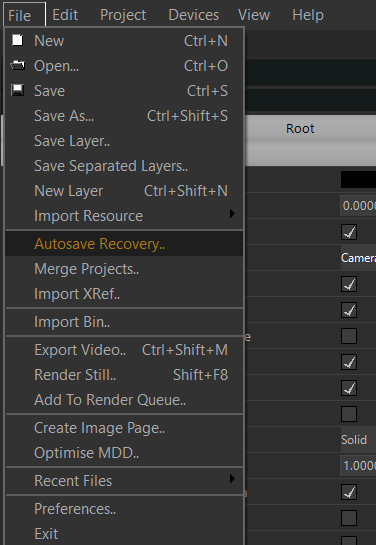Open the Solid dropdown
This screenshot has height=545, width=376.
click(358, 440)
